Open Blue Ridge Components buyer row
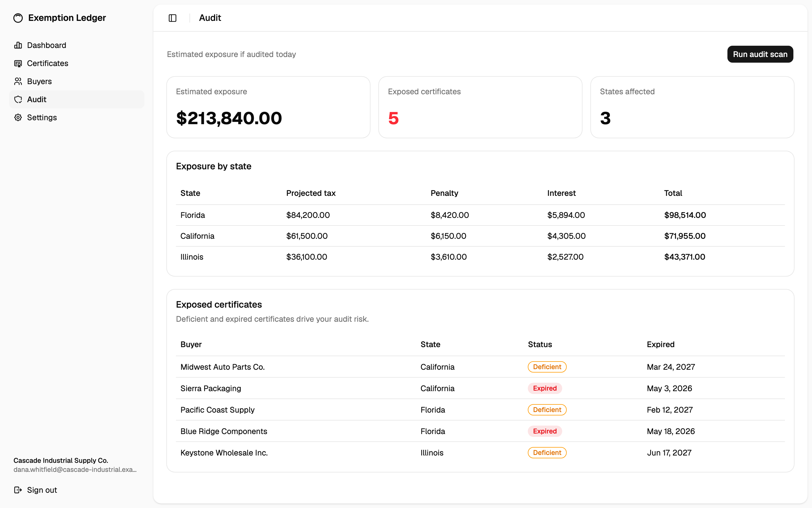This screenshot has height=508, width=812. point(480,431)
